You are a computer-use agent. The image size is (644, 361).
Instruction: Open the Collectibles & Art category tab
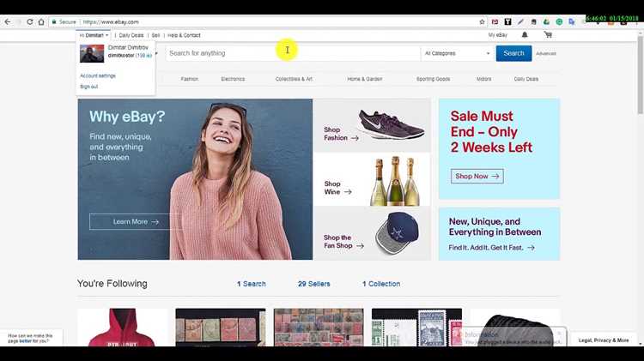294,79
